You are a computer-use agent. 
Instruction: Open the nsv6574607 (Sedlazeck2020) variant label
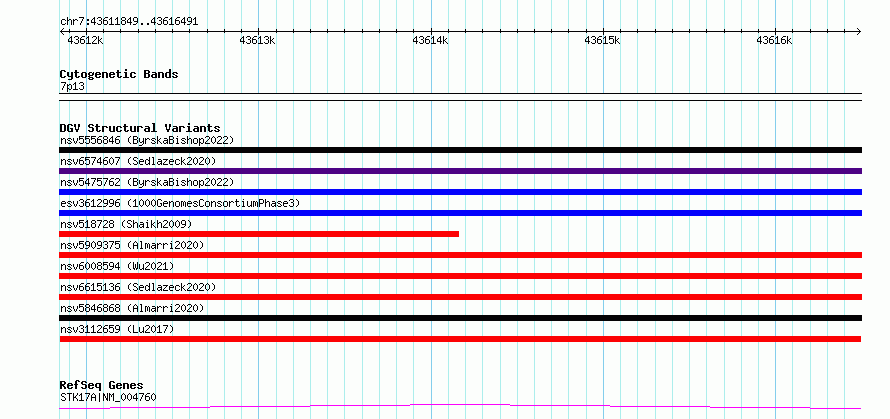click(138, 161)
